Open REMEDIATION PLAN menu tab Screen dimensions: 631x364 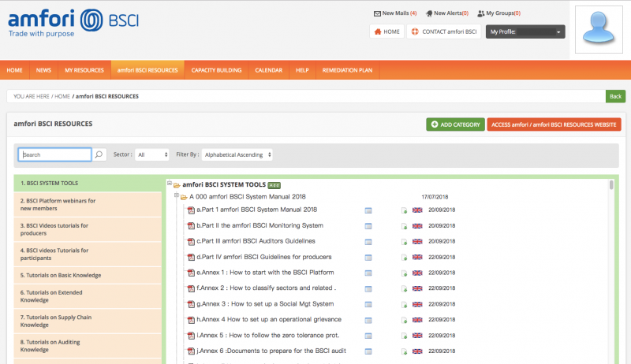coord(346,70)
